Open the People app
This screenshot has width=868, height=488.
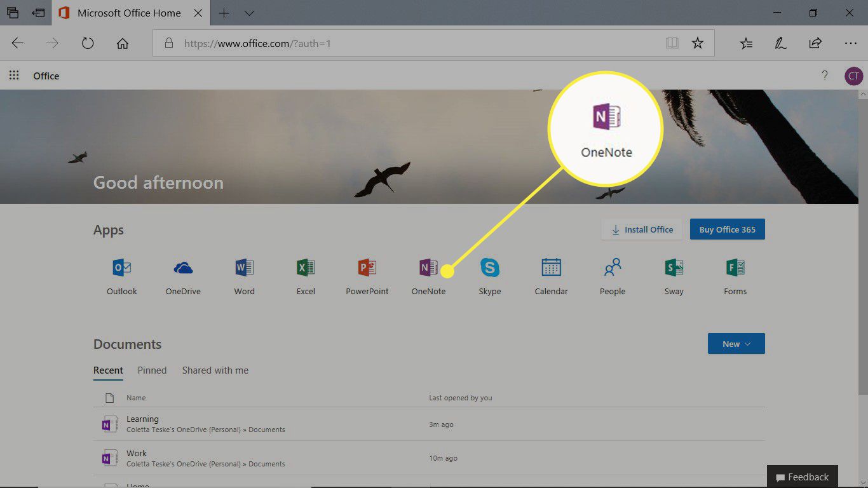[613, 277]
